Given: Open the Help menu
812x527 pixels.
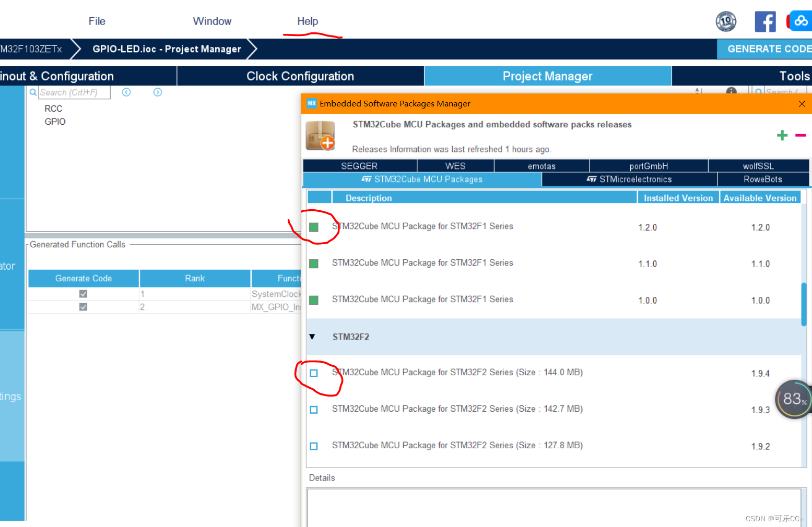Looking at the screenshot, I should tap(308, 21).
